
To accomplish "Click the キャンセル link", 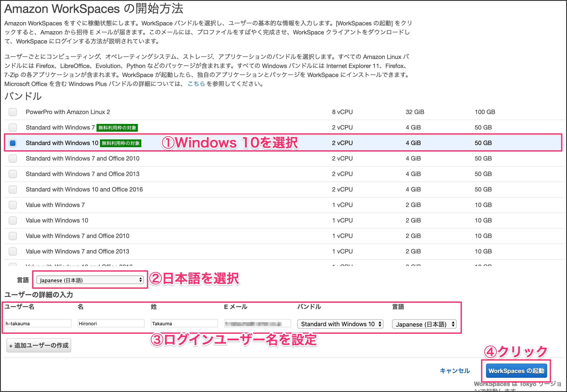I will (x=455, y=371).
